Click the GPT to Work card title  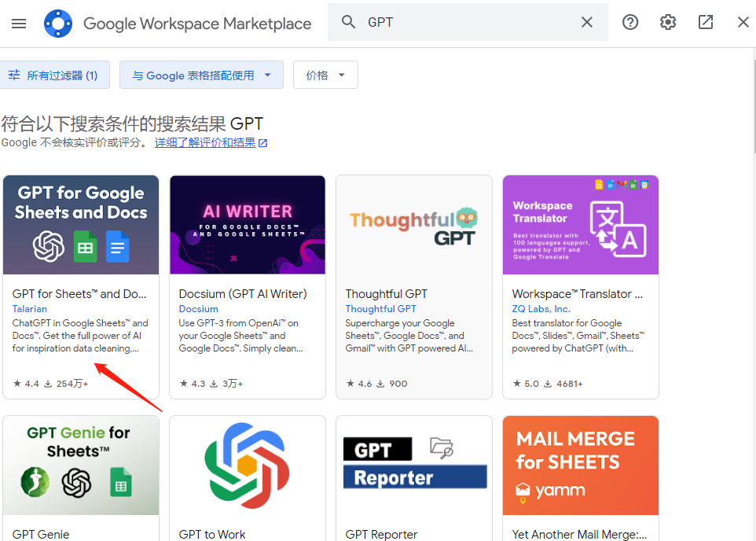click(x=212, y=534)
